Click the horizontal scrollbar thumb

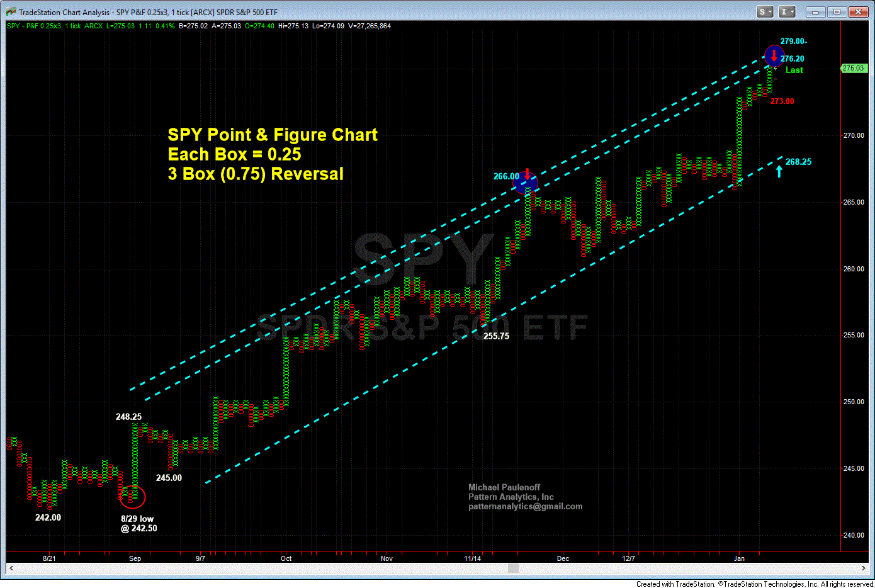513,568
